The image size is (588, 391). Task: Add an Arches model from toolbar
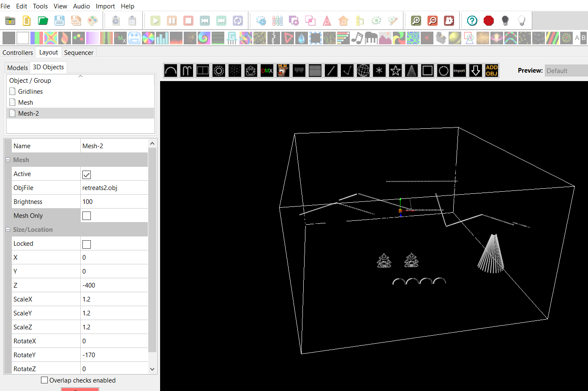point(171,71)
